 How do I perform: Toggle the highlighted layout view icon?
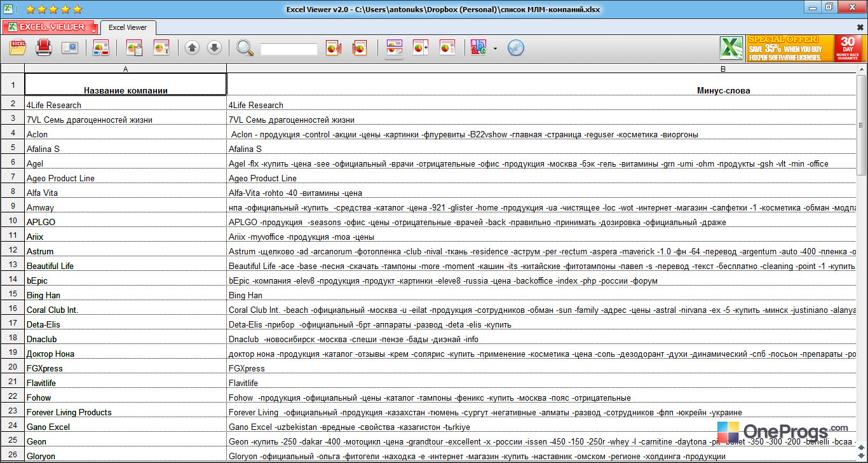click(394, 48)
